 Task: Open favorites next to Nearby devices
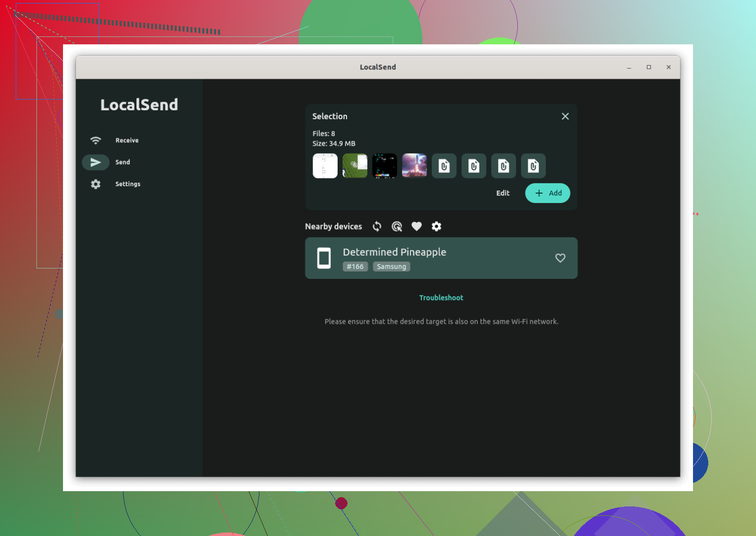click(x=416, y=226)
